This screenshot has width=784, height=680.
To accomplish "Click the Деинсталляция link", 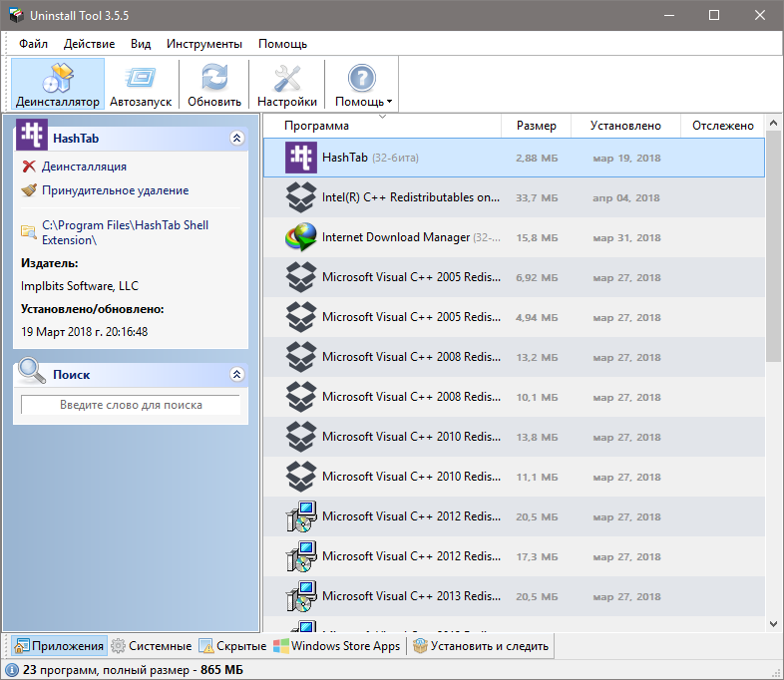I will click(x=84, y=167).
